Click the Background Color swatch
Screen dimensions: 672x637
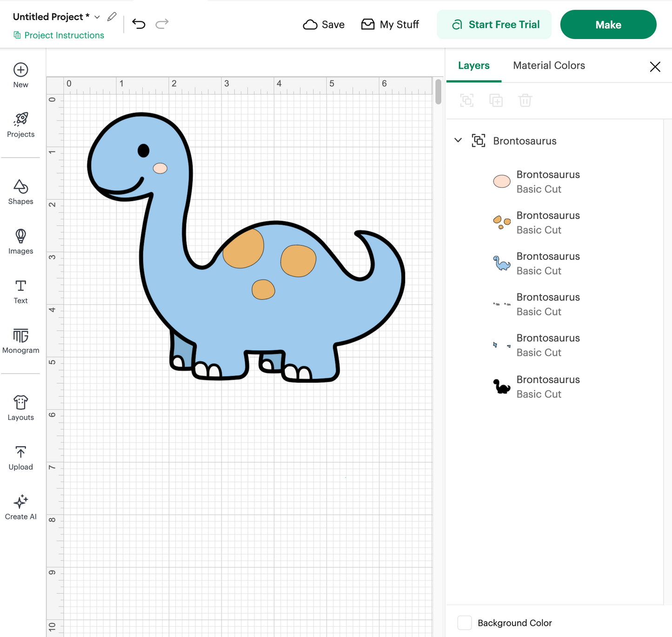click(465, 623)
